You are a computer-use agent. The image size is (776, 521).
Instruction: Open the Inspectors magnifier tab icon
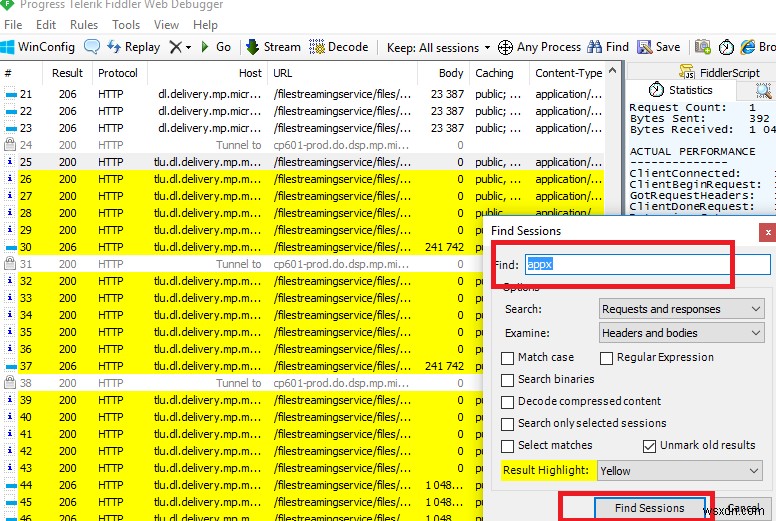point(763,91)
